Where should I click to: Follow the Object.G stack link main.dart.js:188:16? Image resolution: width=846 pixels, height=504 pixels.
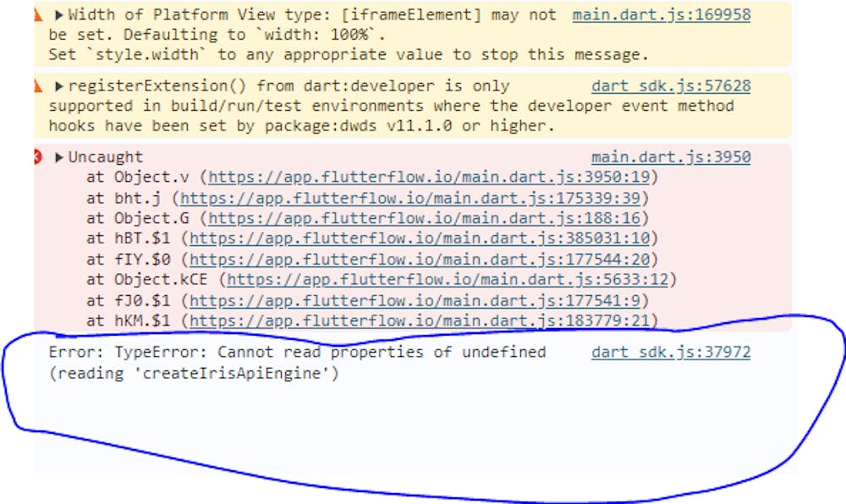[x=424, y=218]
